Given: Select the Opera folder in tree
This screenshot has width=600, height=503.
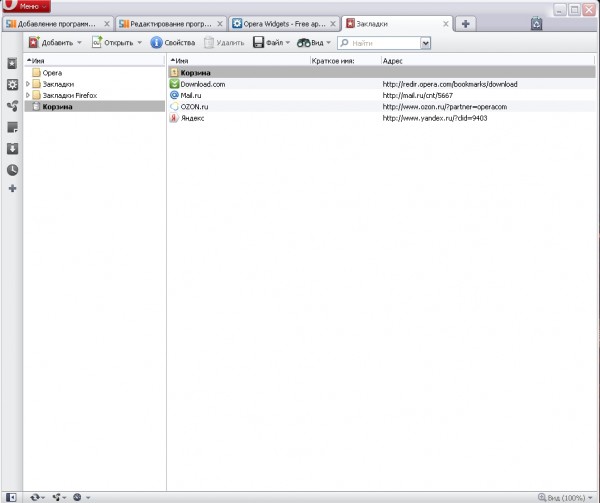Looking at the screenshot, I should coord(52,73).
